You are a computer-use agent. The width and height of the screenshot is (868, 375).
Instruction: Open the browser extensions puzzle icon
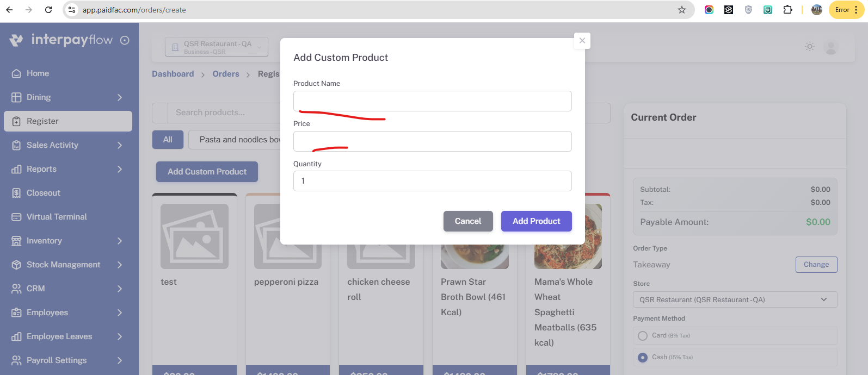(787, 10)
